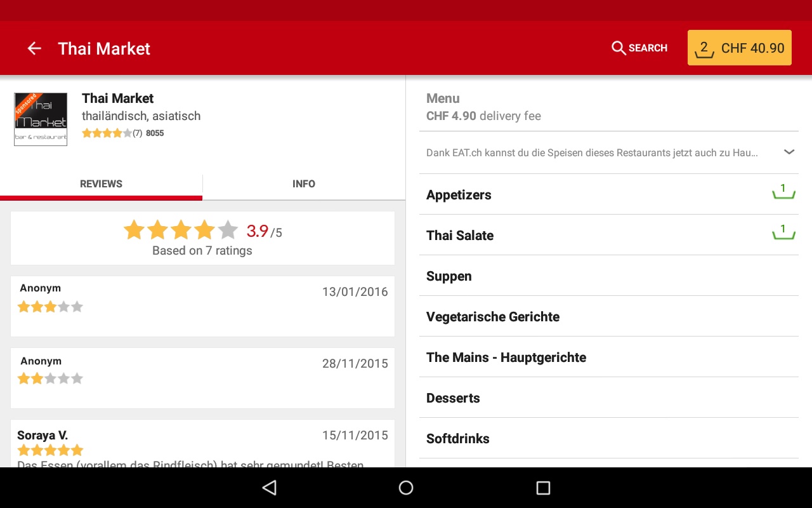The height and width of the screenshot is (508, 812).
Task: Open the Appetizers menu category
Action: click(x=609, y=194)
